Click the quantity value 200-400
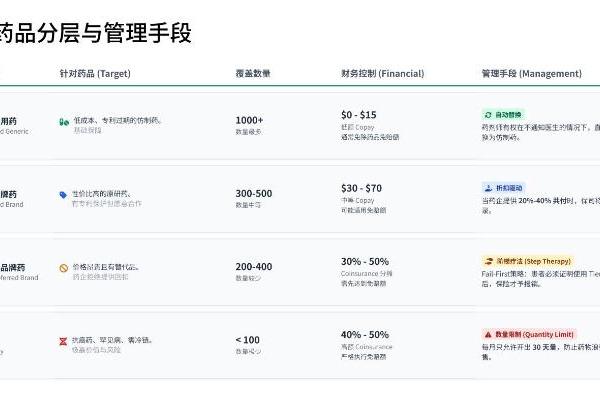 coord(254,266)
